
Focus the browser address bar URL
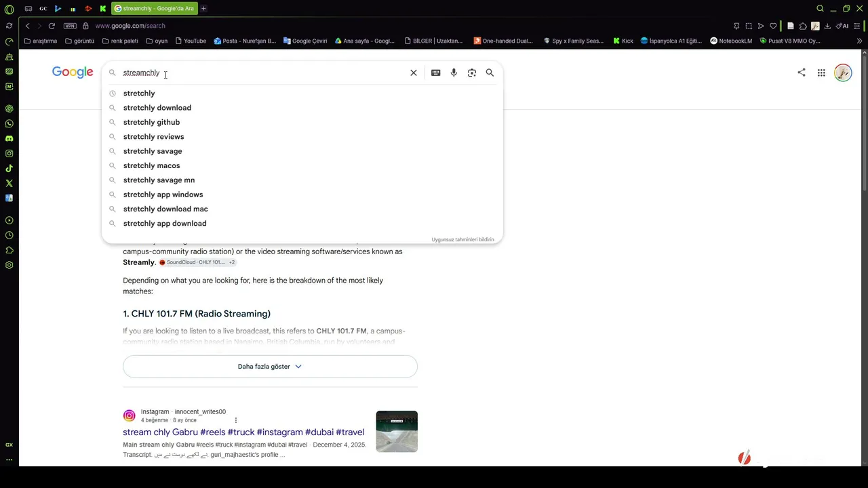click(x=130, y=26)
